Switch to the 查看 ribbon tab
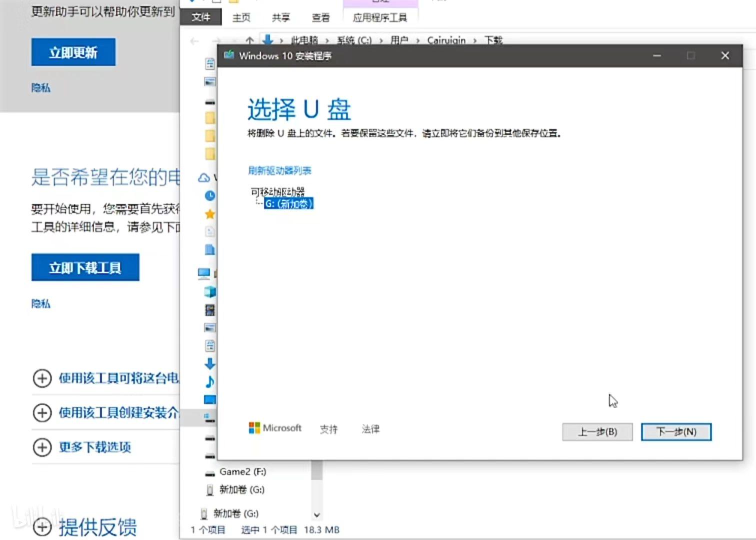This screenshot has height=540, width=756. pos(320,17)
